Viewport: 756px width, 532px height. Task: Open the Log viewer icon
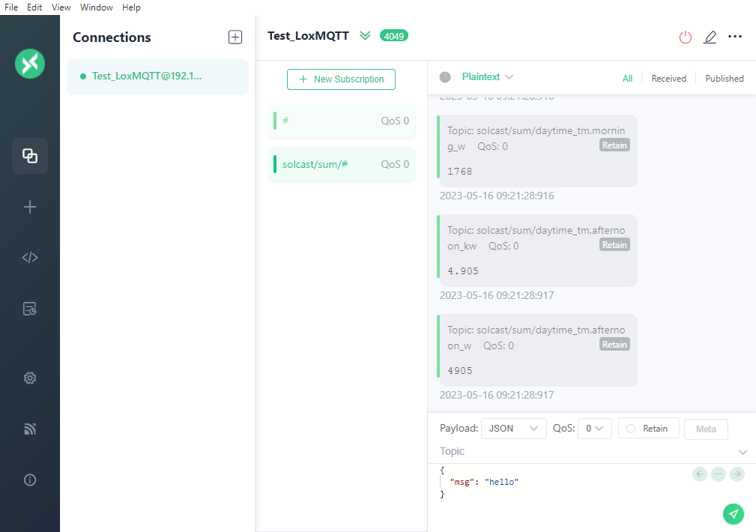[30, 309]
